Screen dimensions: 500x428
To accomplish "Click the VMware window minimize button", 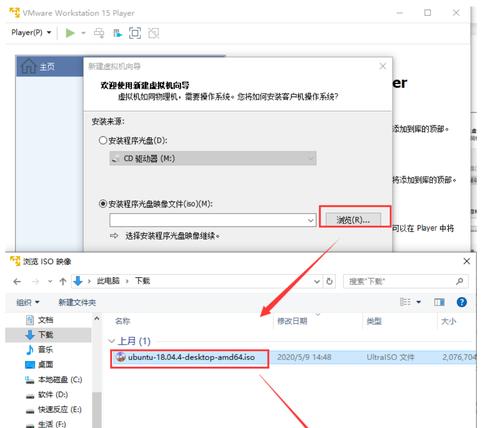I will 400,13.
